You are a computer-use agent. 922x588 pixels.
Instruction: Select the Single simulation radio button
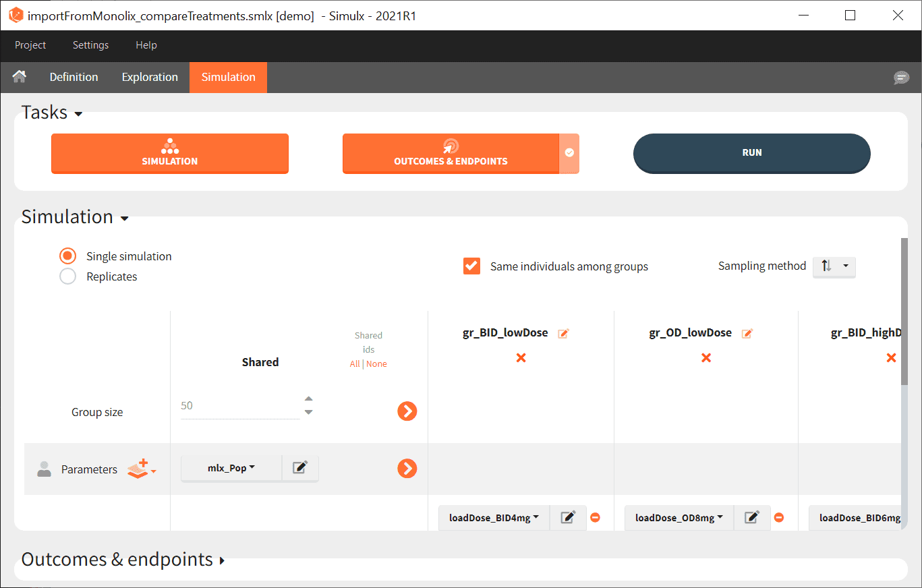pyautogui.click(x=67, y=256)
